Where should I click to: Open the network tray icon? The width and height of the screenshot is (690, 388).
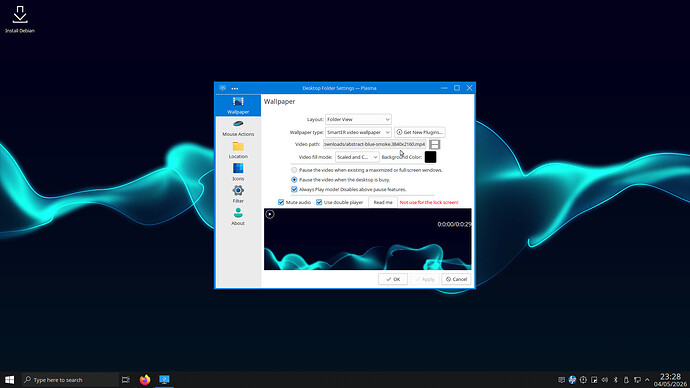coord(637,380)
